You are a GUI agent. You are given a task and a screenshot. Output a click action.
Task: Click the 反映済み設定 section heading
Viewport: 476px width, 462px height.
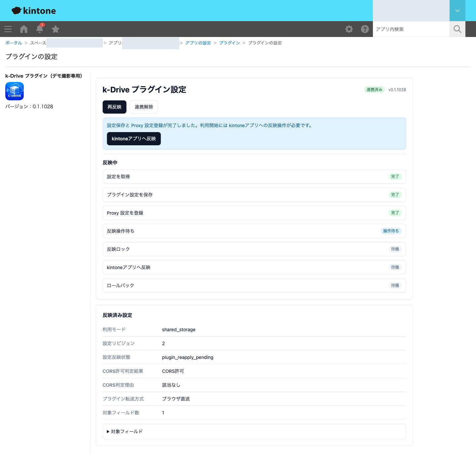coord(117,315)
